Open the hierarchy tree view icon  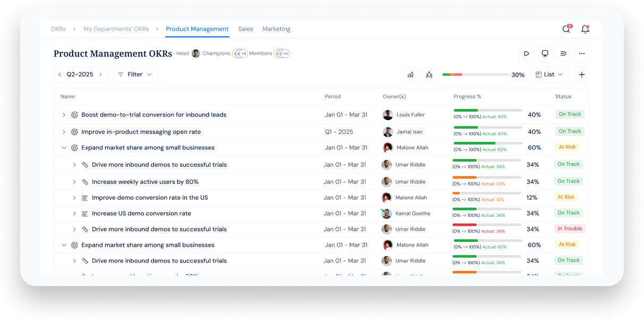[x=429, y=74]
